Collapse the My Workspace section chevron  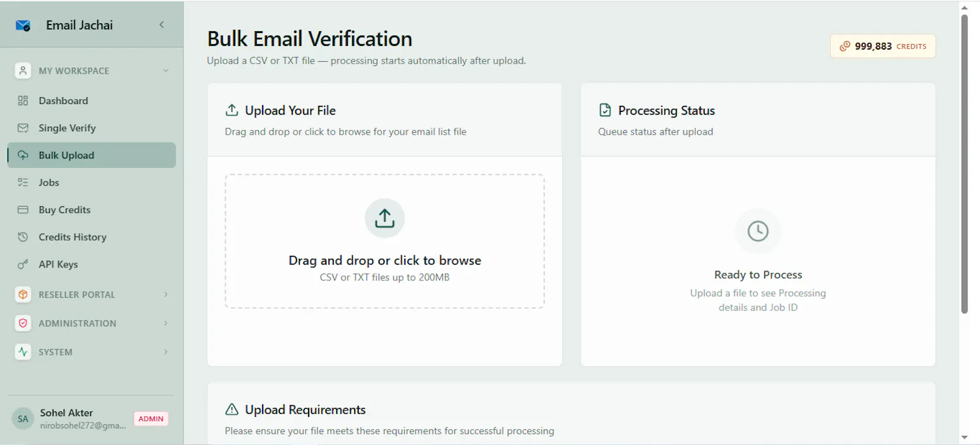click(x=166, y=70)
